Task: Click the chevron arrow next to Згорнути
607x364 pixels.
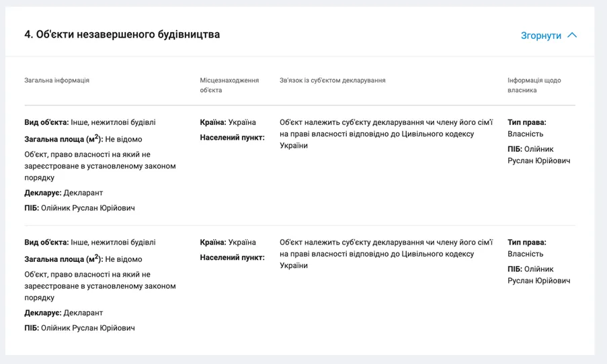Action: tap(572, 35)
